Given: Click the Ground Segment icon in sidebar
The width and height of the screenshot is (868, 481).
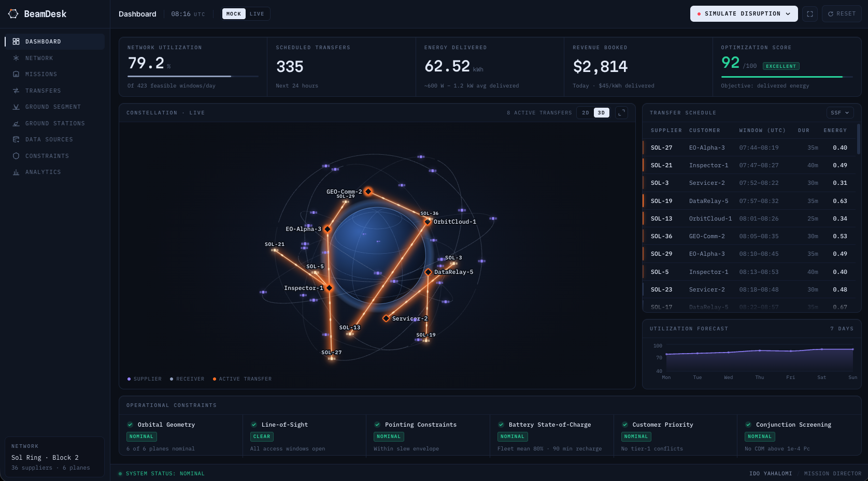Looking at the screenshot, I should [16, 107].
